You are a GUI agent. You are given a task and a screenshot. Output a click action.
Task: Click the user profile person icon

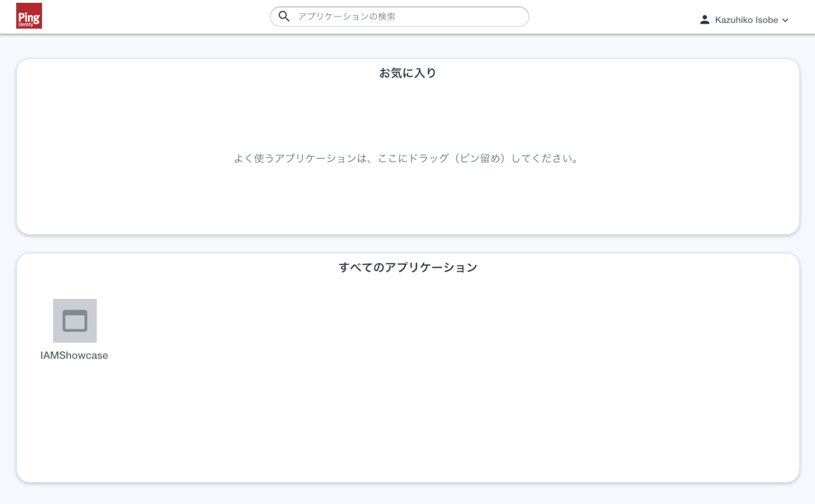coord(705,20)
